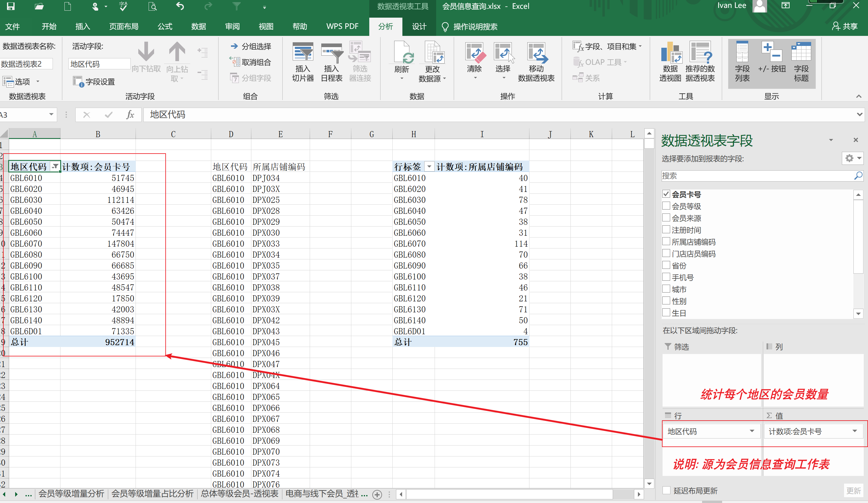Viewport: 868px width, 503px height.
Task: Expand the 计数项:会员卡号 value field dropdown
Action: 855,431
